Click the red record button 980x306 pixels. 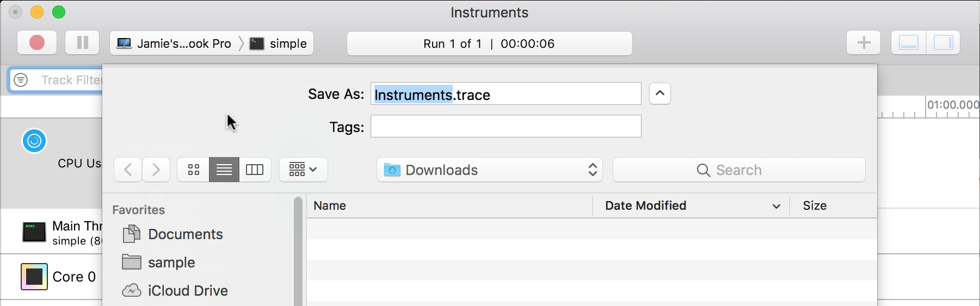tap(37, 43)
